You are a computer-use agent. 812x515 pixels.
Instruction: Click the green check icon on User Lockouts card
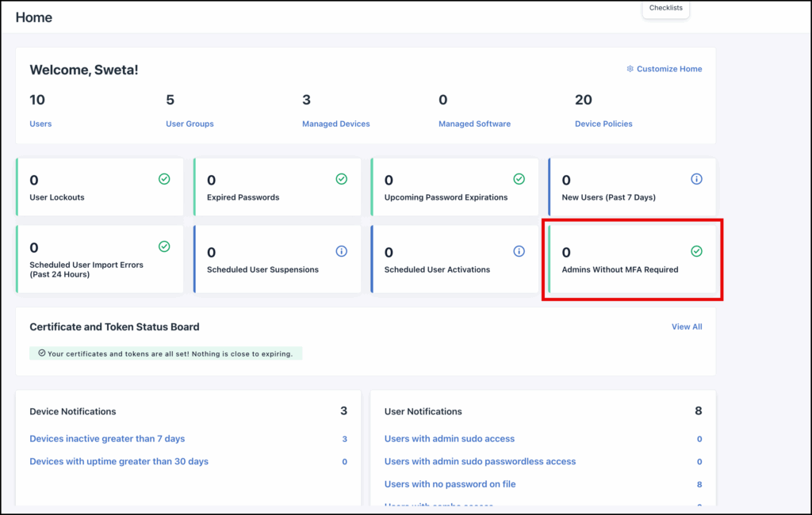click(x=165, y=179)
